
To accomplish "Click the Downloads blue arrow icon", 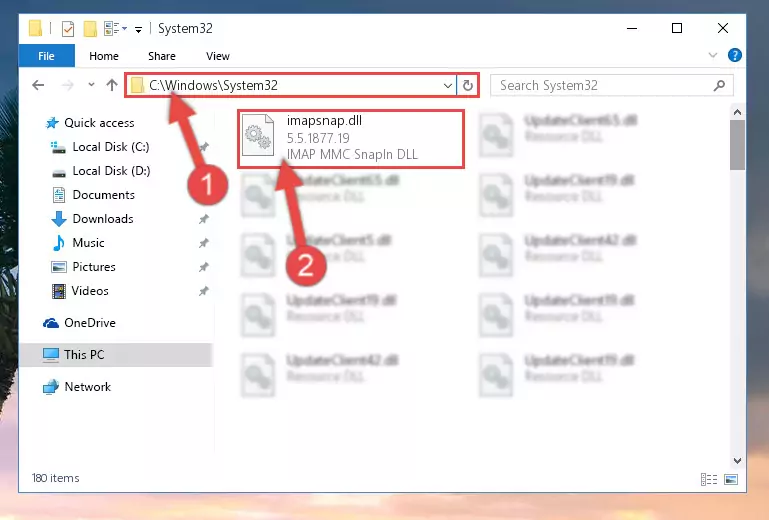I will 59,219.
